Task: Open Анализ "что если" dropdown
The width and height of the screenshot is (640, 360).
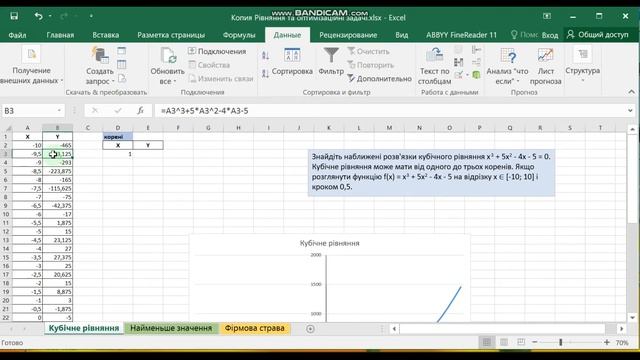Action: [507, 66]
